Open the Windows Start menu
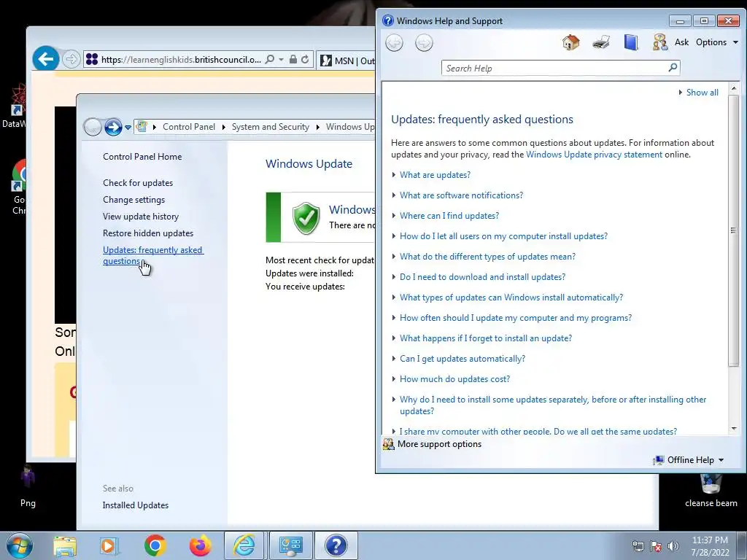The width and height of the screenshot is (747, 560). pyautogui.click(x=20, y=545)
